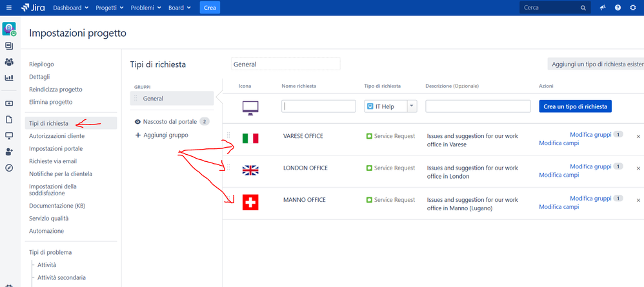Click Modifica campi for VARESE OFFICE
The image size is (644, 287).
[x=559, y=143]
